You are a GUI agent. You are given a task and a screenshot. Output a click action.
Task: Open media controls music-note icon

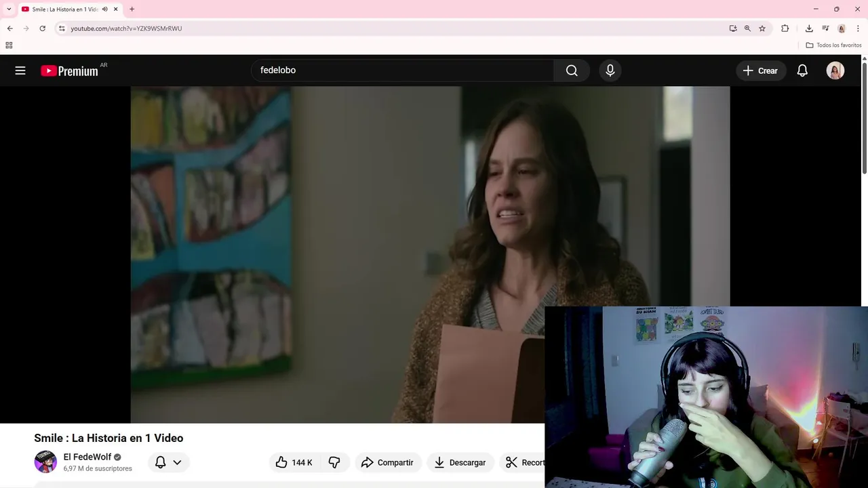pyautogui.click(x=825, y=28)
